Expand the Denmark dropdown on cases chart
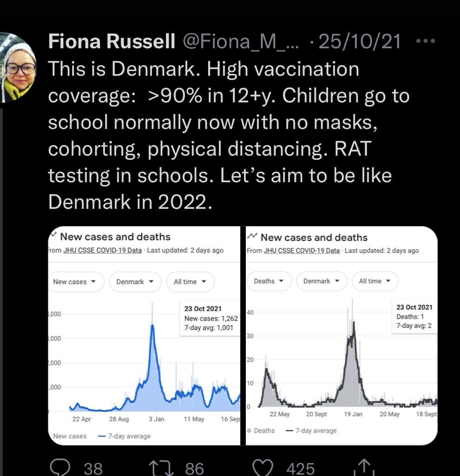 coord(135,282)
